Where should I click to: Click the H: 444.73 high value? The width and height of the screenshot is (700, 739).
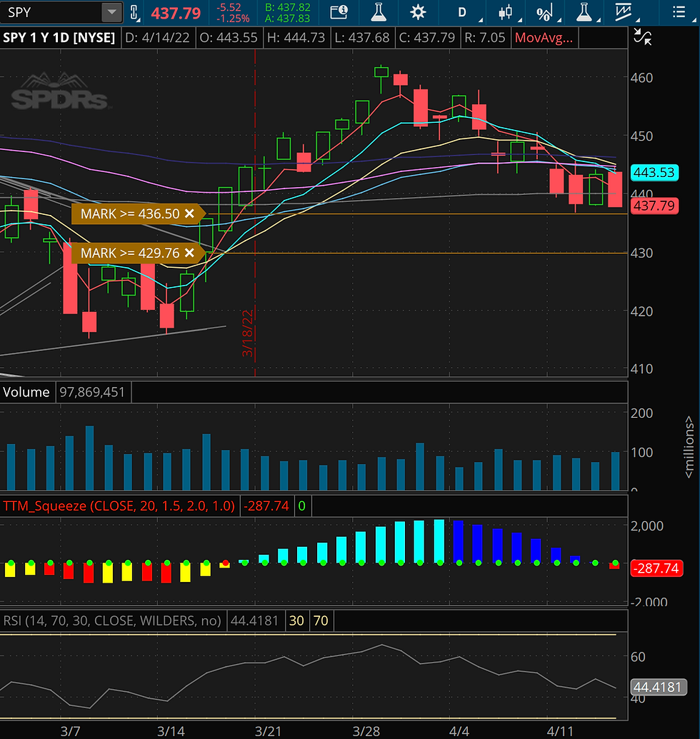pyautogui.click(x=296, y=38)
